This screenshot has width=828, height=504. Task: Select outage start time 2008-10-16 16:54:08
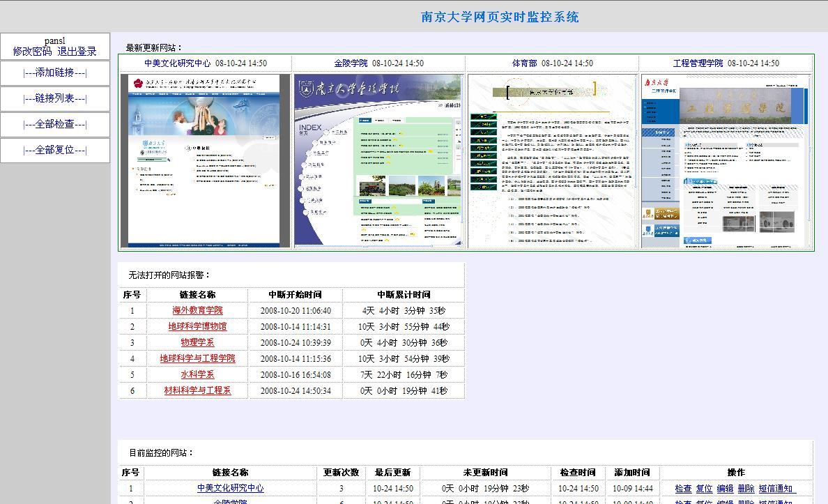coord(296,374)
